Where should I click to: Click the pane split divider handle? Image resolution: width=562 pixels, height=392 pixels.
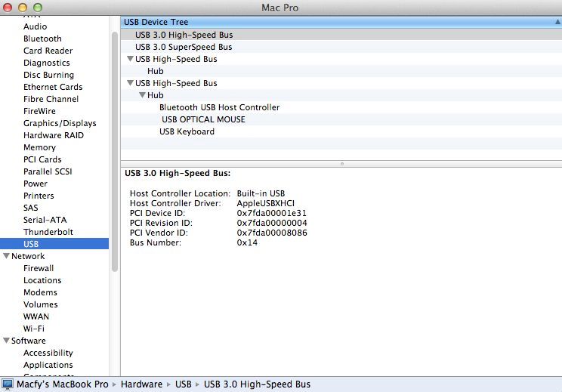[x=342, y=164]
